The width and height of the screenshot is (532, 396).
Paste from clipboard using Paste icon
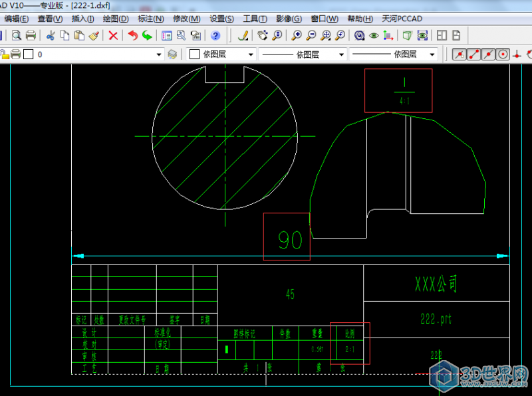coord(79,35)
